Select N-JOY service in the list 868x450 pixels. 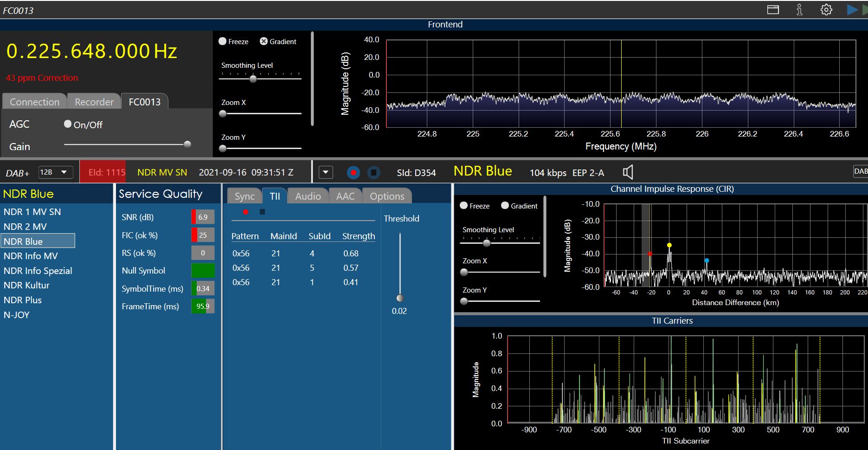pos(17,315)
